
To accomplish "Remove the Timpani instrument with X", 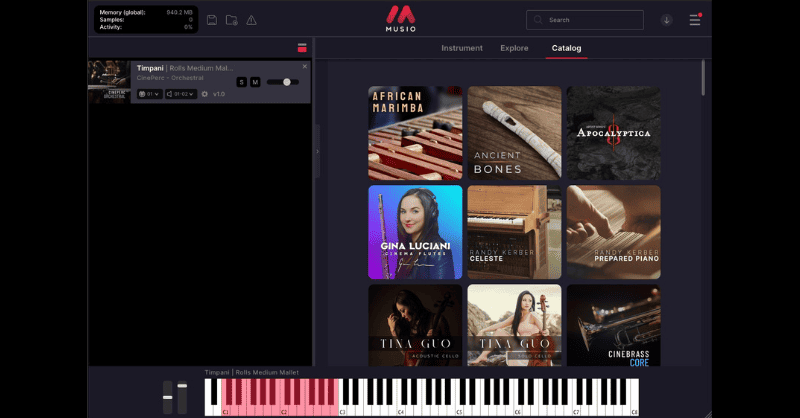I will [x=305, y=66].
